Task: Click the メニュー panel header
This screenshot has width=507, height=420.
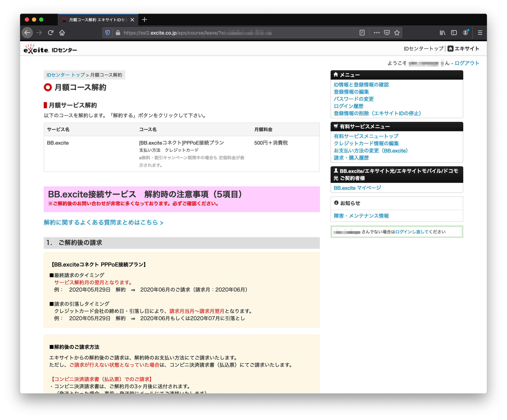Action: (397, 75)
